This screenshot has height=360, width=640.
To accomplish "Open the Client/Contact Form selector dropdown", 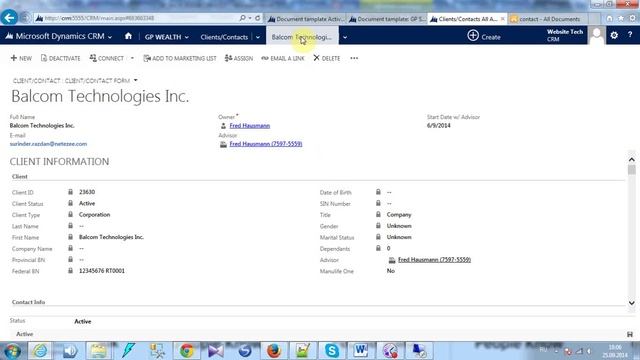I will click(x=136, y=80).
